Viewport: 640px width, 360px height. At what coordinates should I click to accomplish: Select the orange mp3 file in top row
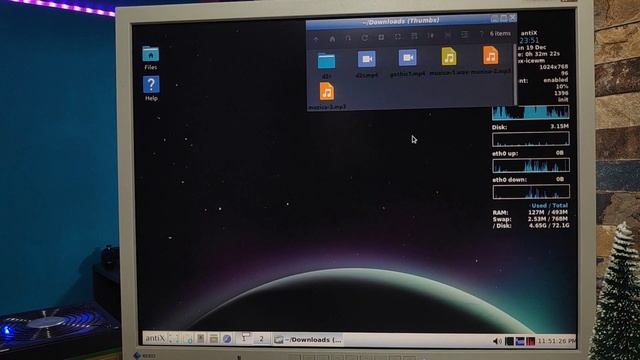click(490, 55)
